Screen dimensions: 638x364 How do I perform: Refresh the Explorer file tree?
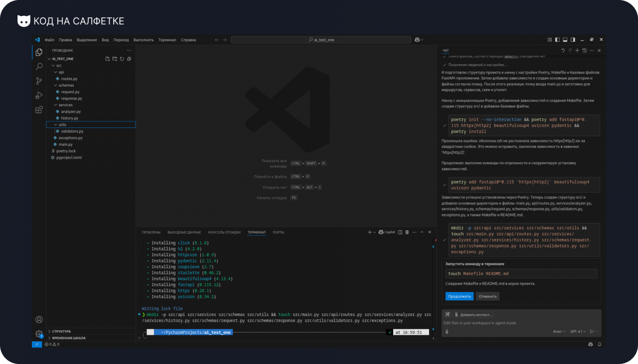click(122, 59)
